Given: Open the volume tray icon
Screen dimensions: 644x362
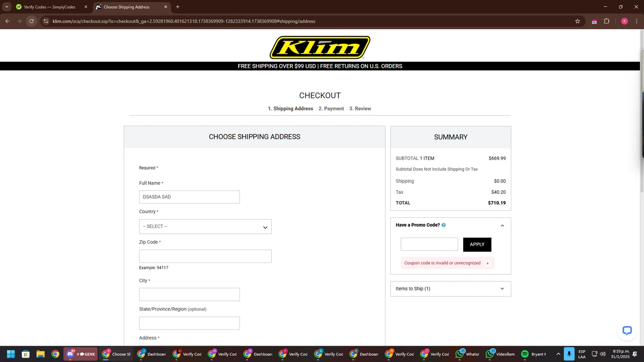Looking at the screenshot, I should tap(603, 354).
